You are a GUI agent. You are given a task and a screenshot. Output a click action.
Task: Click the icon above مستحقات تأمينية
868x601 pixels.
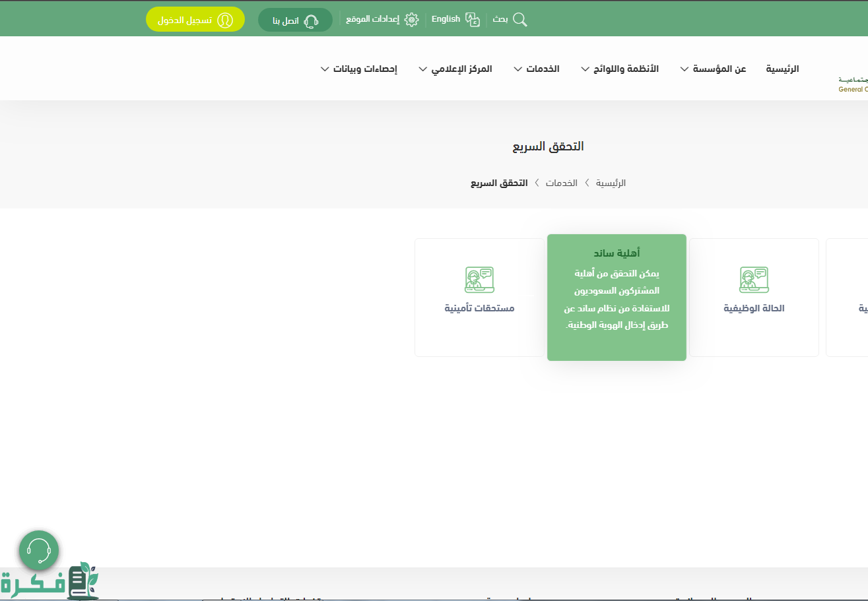(x=479, y=280)
